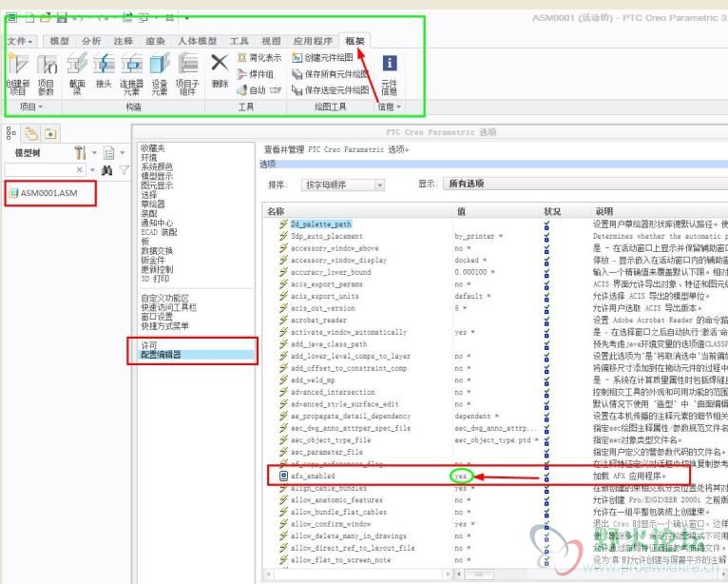Expand the Project (项目) group dropdown

[31, 107]
